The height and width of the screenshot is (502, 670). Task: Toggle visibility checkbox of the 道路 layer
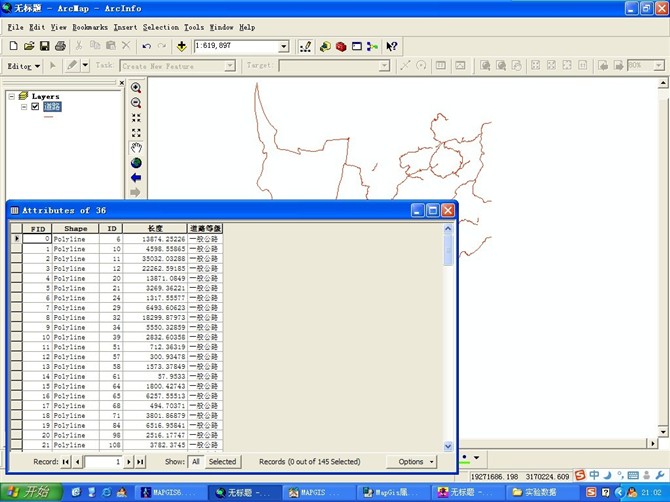click(35, 107)
